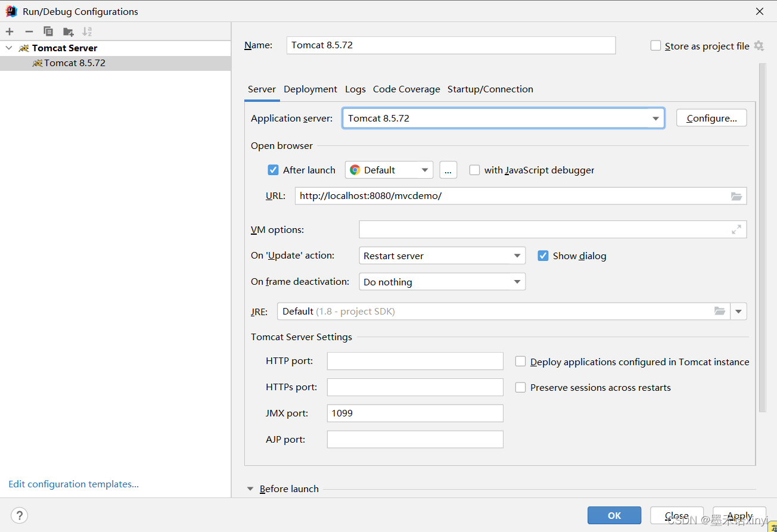
Task: Browse for the JRE folder
Action: [x=720, y=311]
